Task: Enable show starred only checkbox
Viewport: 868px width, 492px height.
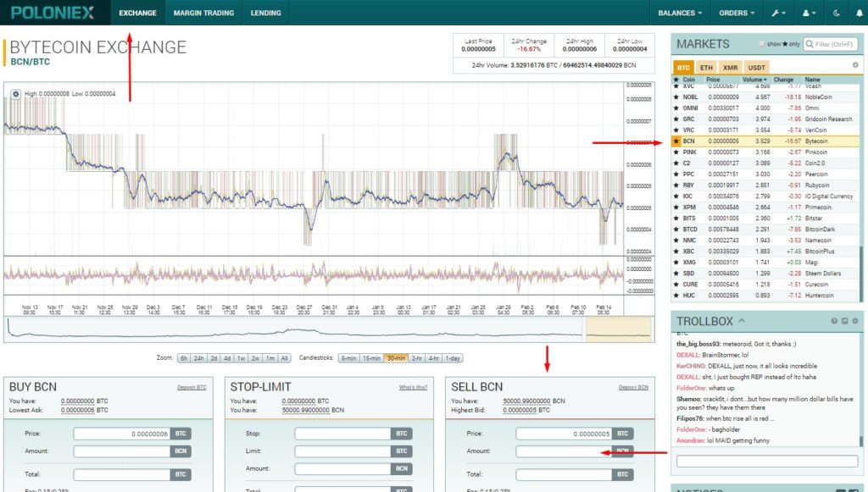Action: tap(762, 44)
